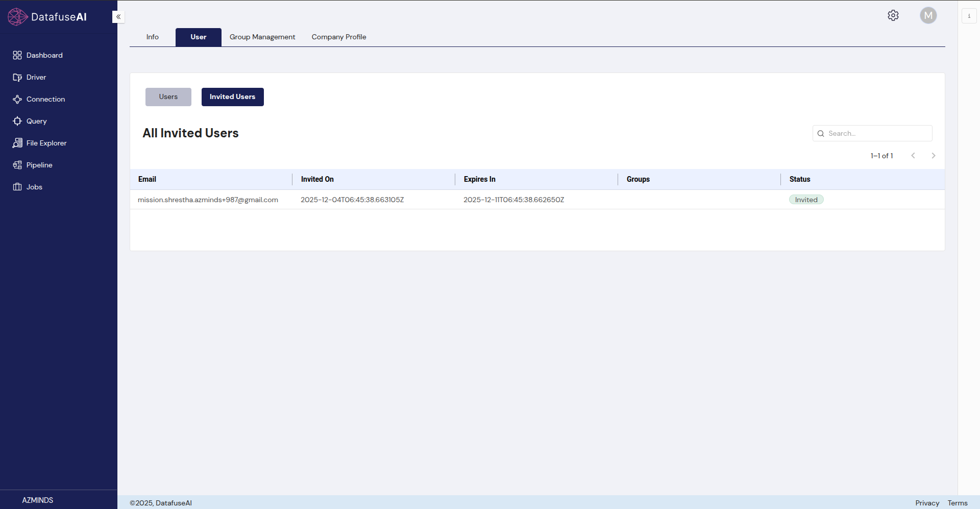Open the Company Profile tab

tap(338, 37)
